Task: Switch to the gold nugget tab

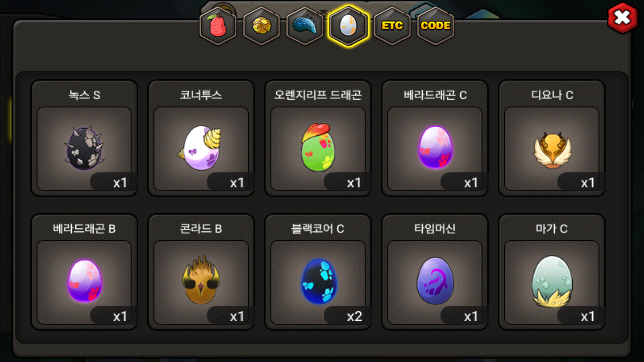Action: pyautogui.click(x=262, y=25)
